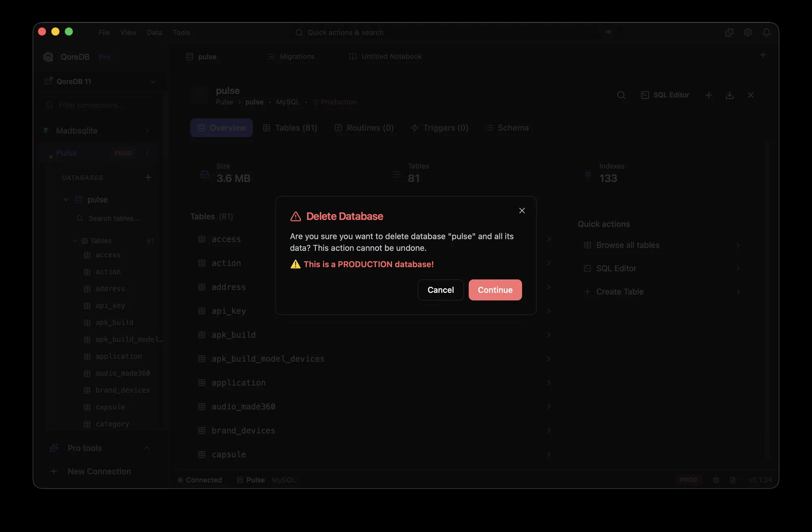Open the apk_build table row
Screen dimensions: 812x532
tap(374, 335)
